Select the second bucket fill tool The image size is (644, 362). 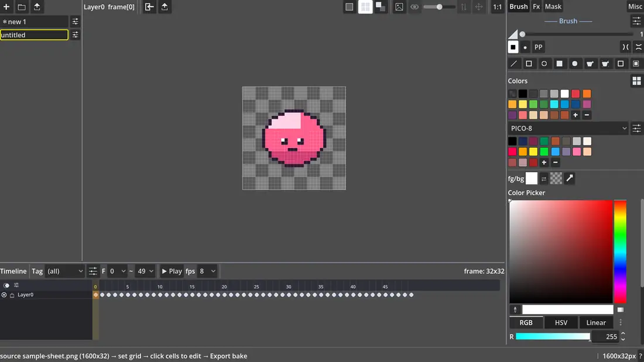(x=605, y=64)
